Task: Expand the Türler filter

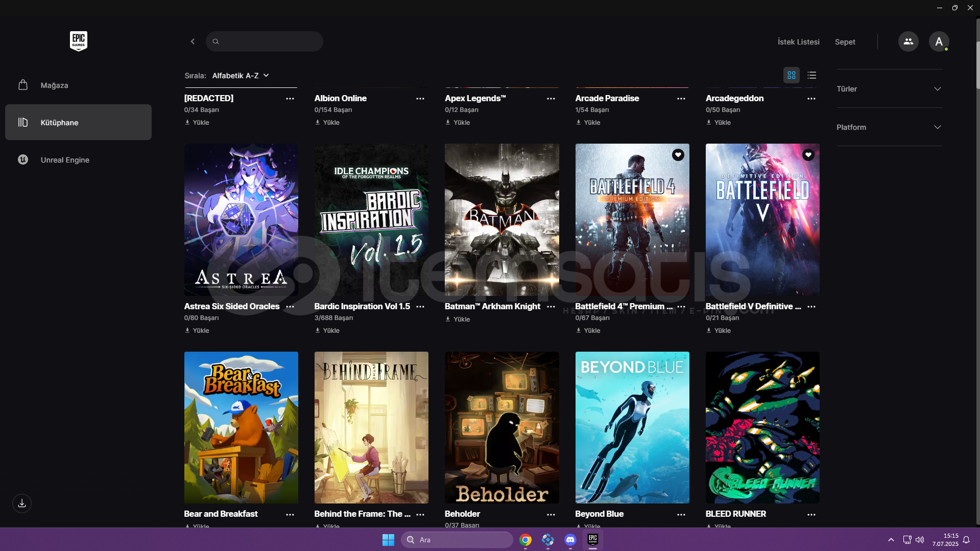Action: tap(889, 89)
